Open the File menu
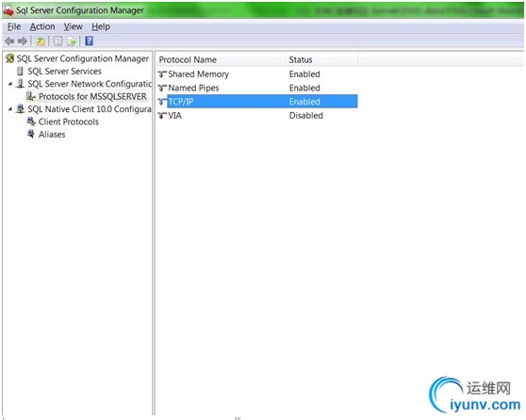The width and height of the screenshot is (526, 420). [x=14, y=26]
